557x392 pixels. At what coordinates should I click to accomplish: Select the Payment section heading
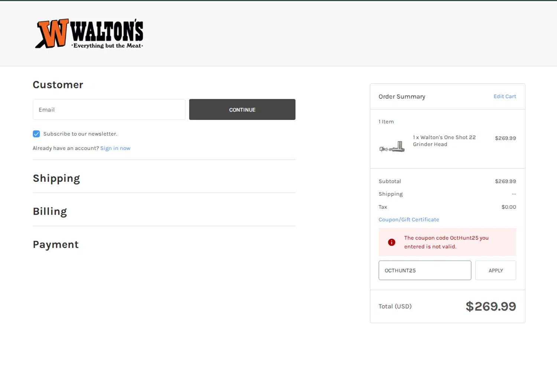click(x=56, y=245)
